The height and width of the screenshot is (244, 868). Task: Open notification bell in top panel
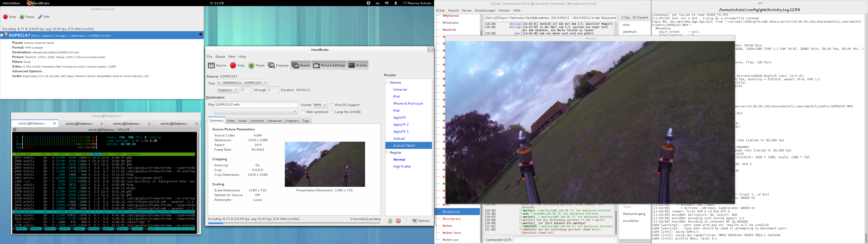[x=396, y=3]
